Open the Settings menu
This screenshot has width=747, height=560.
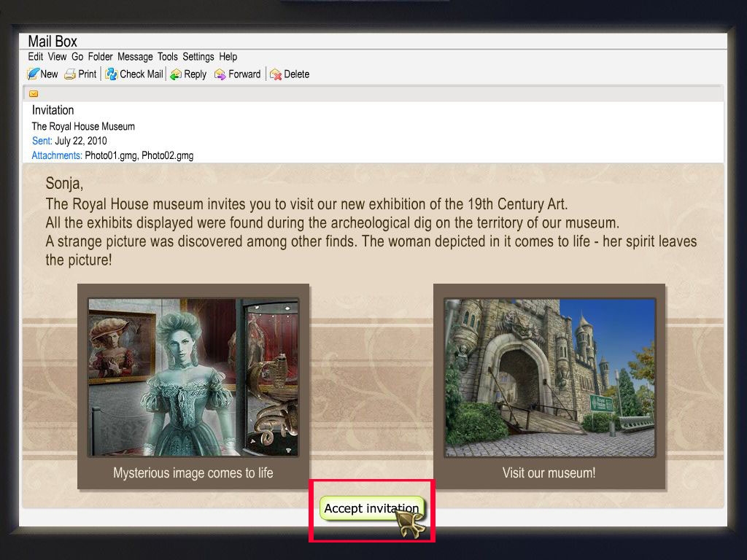pos(198,57)
